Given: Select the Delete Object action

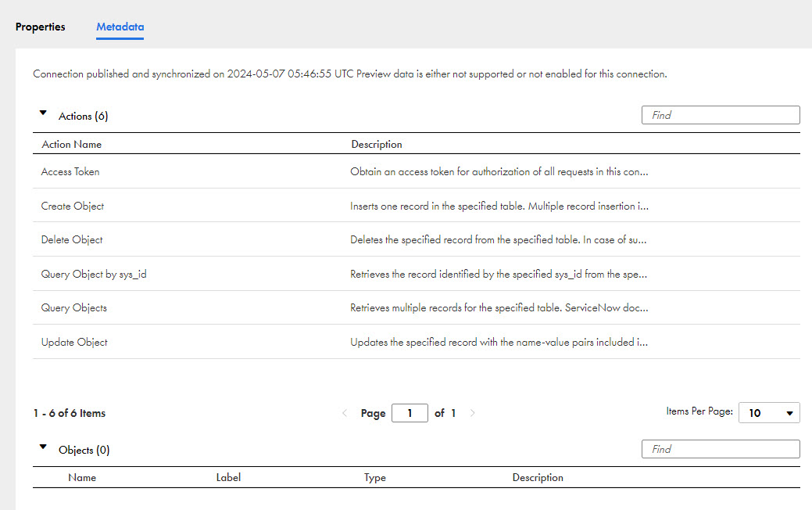Looking at the screenshot, I should [x=72, y=239].
